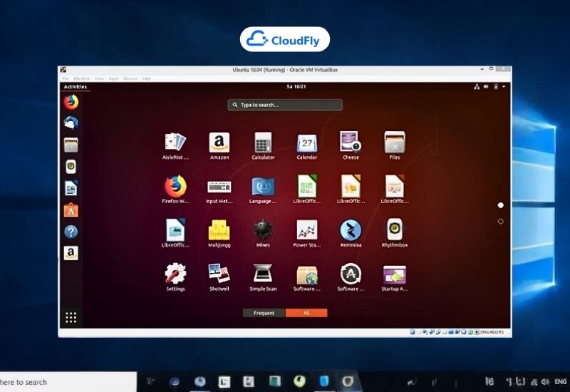
Task: Switch to the All apps tab
Action: [306, 313]
